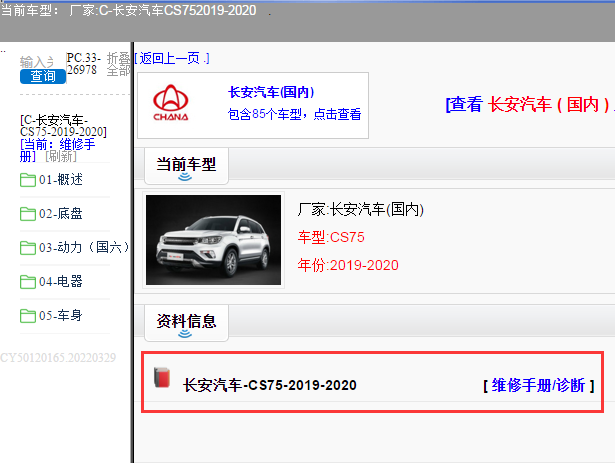Click the red book manual icon

coord(162,377)
